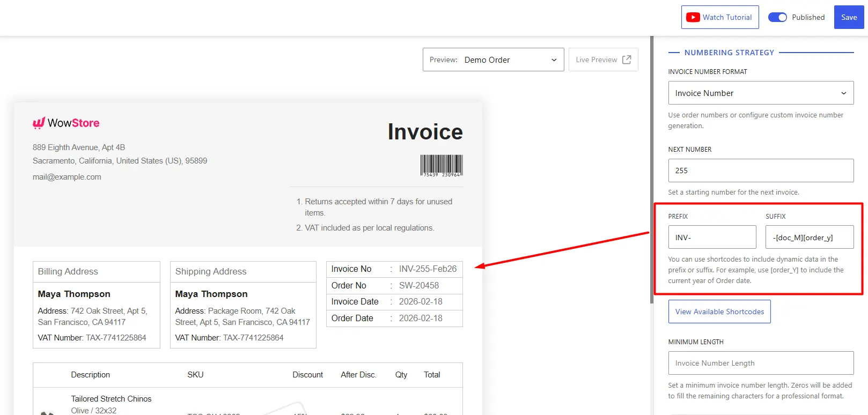Image resolution: width=868 pixels, height=415 pixels.
Task: Click the Qty column header
Action: pyautogui.click(x=401, y=375)
